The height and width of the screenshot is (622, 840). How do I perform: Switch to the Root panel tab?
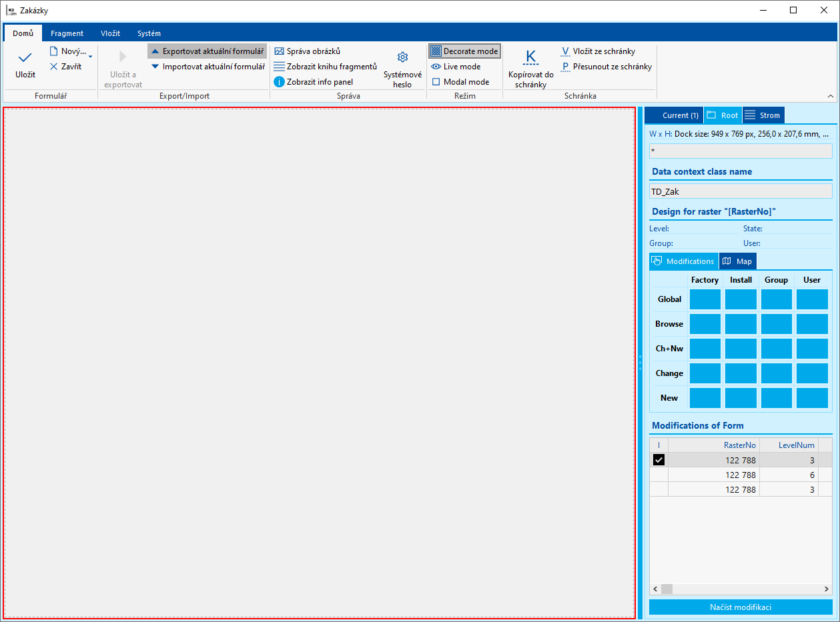(723, 115)
